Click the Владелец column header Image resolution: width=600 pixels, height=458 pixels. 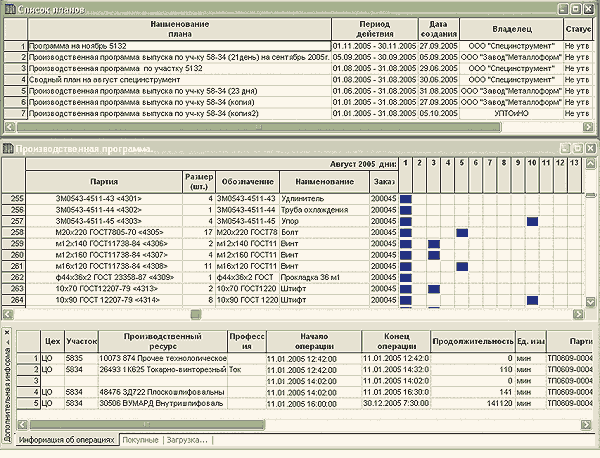(x=512, y=29)
